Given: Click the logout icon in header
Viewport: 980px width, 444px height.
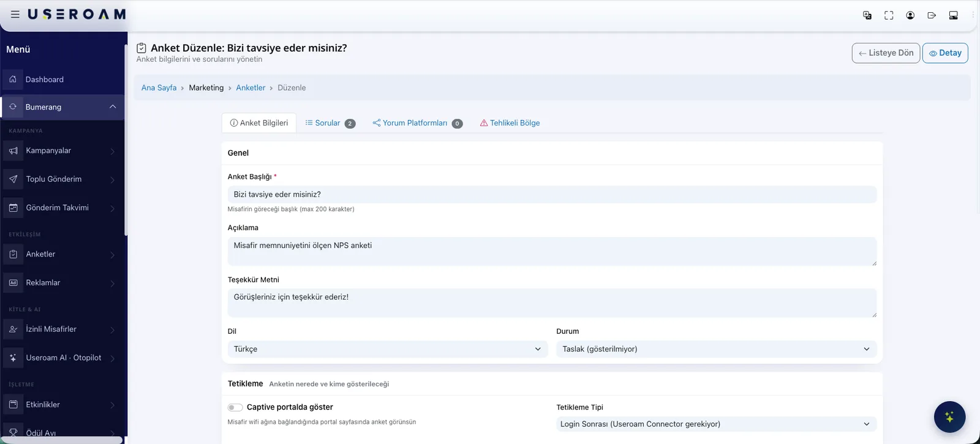Looking at the screenshot, I should (932, 15).
